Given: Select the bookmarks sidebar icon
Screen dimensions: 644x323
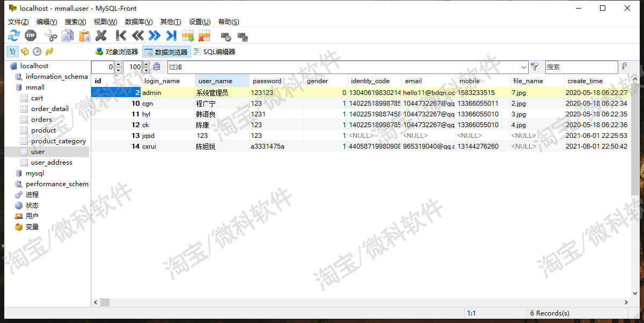Looking at the screenshot, I should coord(25,52).
